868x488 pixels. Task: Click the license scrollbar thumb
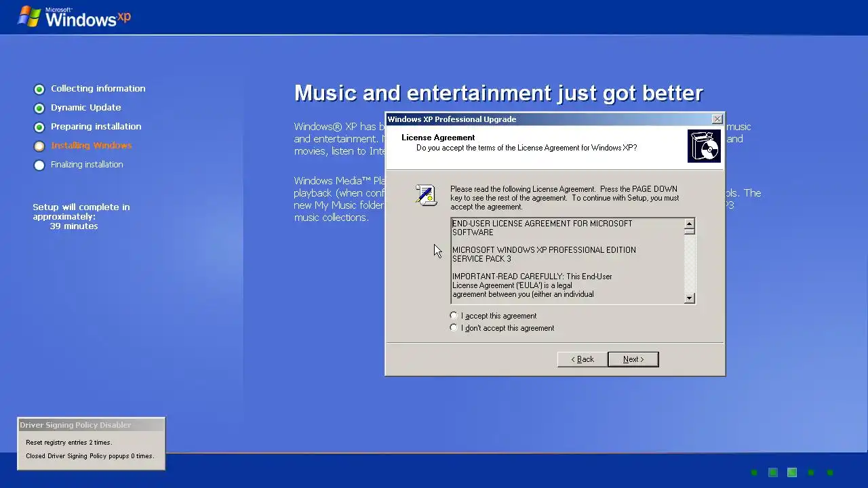click(x=689, y=232)
